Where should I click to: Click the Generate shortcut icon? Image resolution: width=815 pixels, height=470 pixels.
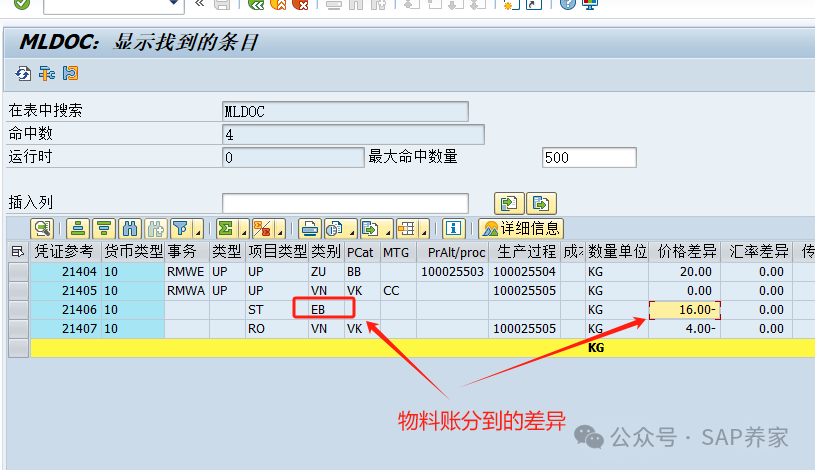[x=534, y=5]
